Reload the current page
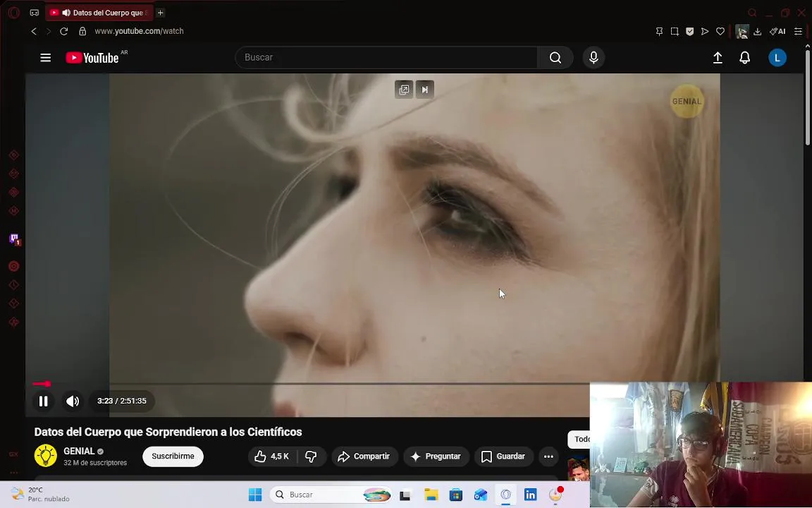The height and width of the screenshot is (508, 812). (x=63, y=31)
